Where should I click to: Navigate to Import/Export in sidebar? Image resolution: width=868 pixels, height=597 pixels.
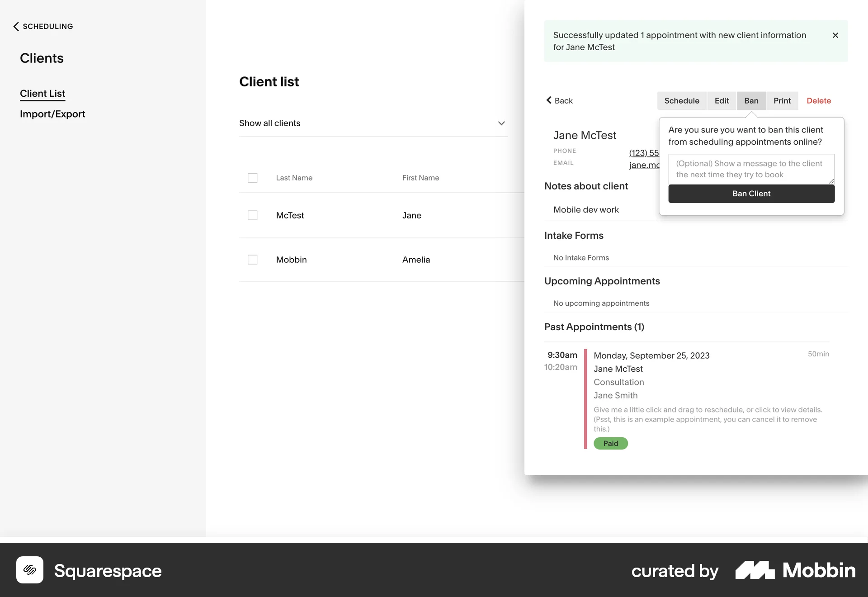coord(52,114)
